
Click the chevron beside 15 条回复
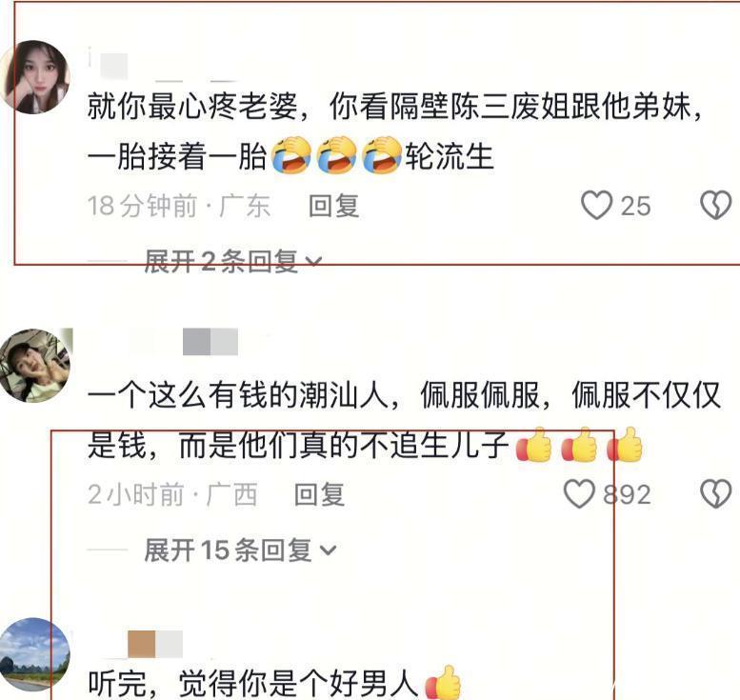click(x=328, y=550)
